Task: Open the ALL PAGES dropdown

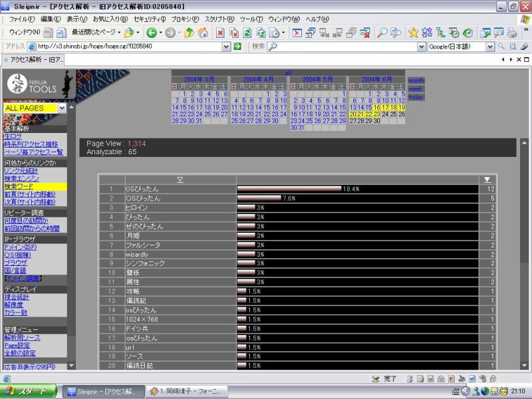Action: click(x=62, y=108)
